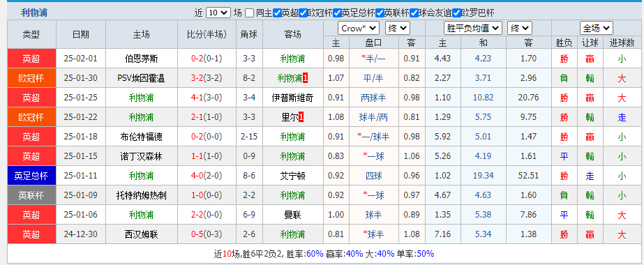Click home team 伯恩茅斯

click(x=141, y=59)
